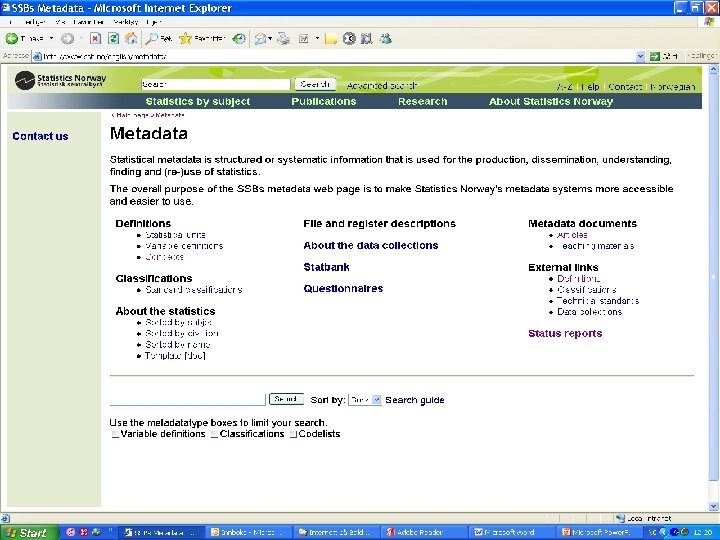Viewport: 720px width, 540px height.
Task: Open the Statbank link
Action: pos(326,267)
